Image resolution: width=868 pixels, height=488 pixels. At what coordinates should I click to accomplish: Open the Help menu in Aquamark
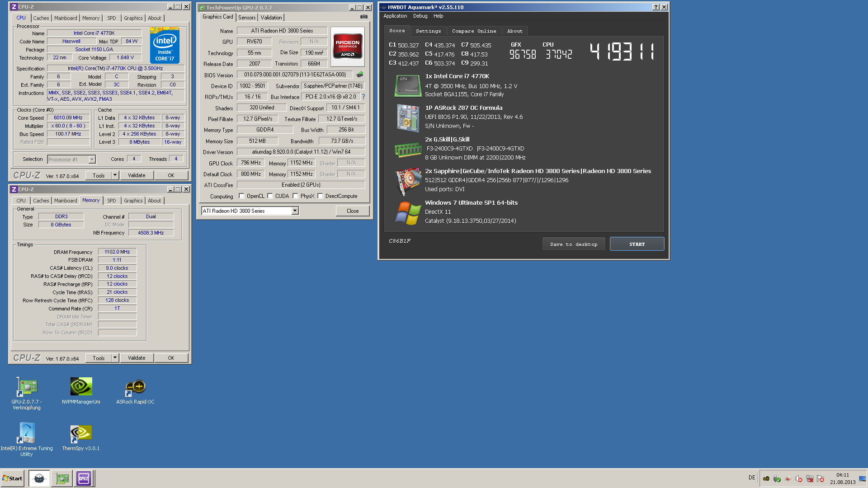(x=438, y=16)
